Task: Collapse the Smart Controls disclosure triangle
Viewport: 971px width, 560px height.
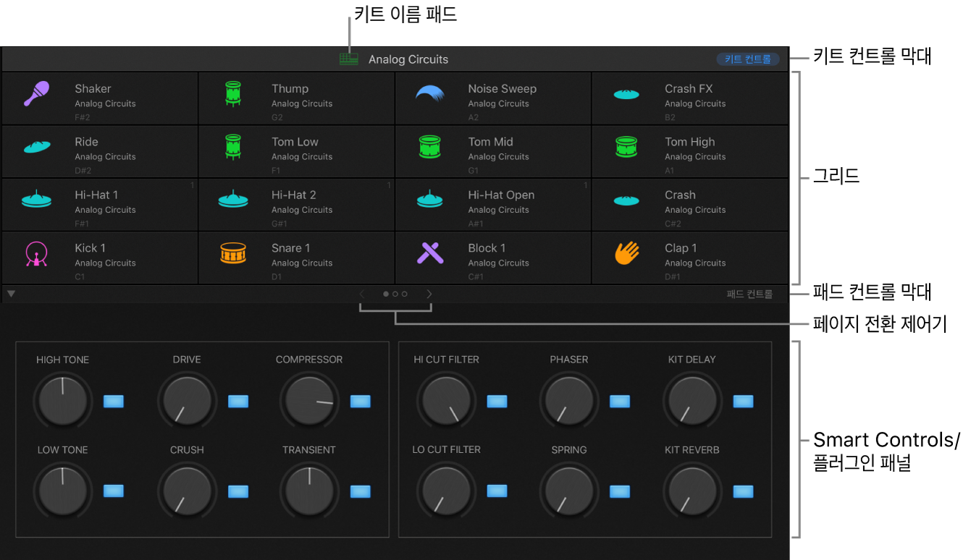Action: click(10, 294)
